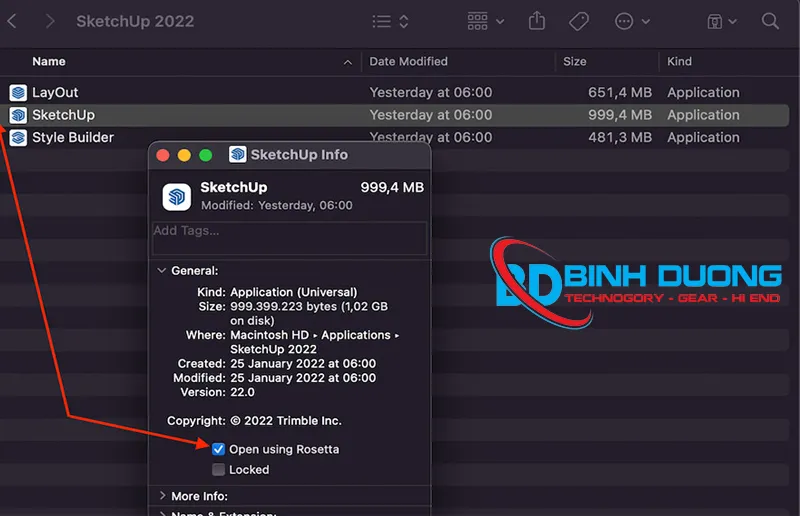Expand the More Info section
Image resolution: width=800 pixels, height=516 pixels.
point(162,496)
